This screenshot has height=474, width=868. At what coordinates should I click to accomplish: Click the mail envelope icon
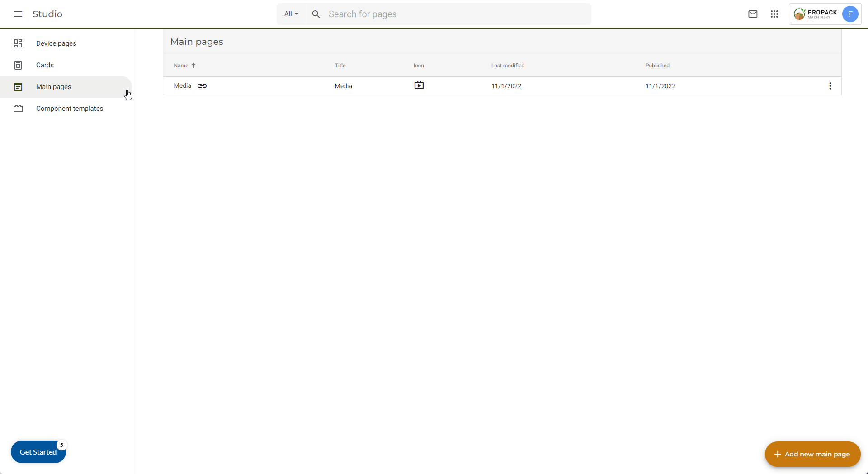753,14
